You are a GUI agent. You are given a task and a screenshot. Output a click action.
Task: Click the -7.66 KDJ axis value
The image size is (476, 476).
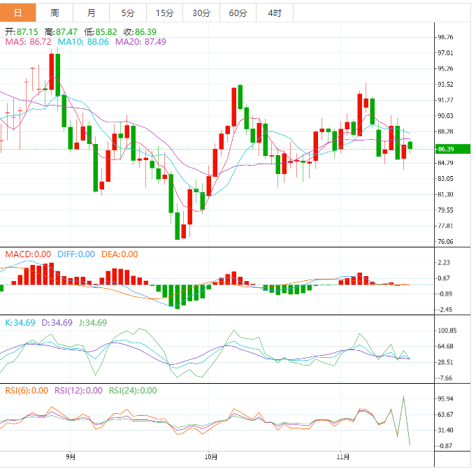445,378
